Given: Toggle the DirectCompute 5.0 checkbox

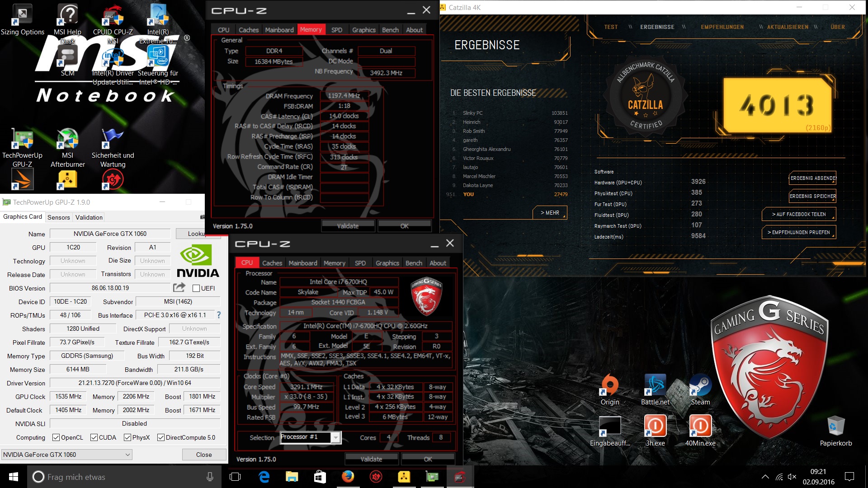Looking at the screenshot, I should point(160,437).
